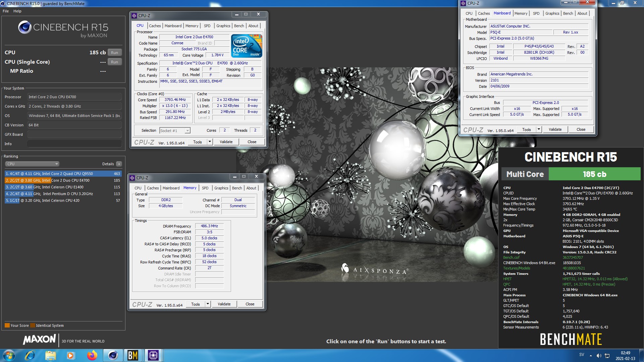Viewport: 644px width, 362px height.
Task: Click the GFX Board field
Action: [x=74, y=134]
